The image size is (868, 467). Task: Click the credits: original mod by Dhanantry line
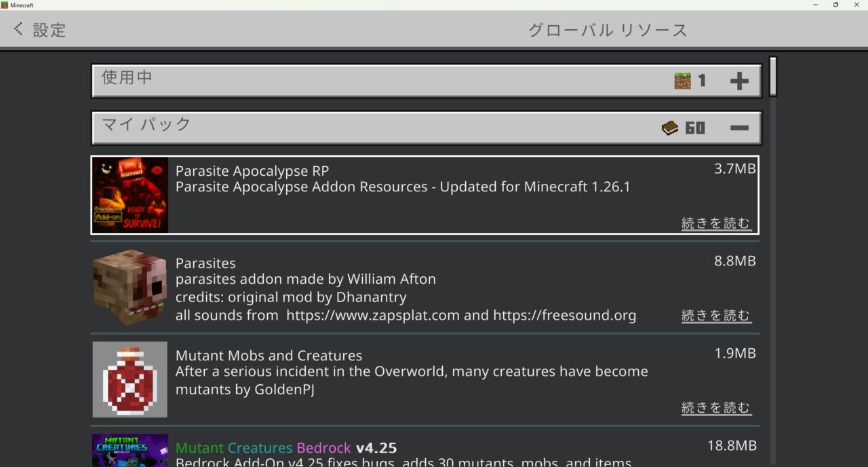(x=291, y=297)
